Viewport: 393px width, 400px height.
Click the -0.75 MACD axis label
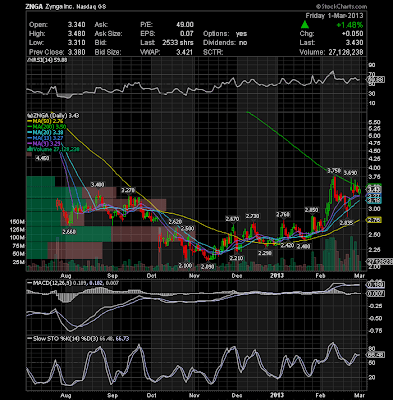tap(375, 330)
